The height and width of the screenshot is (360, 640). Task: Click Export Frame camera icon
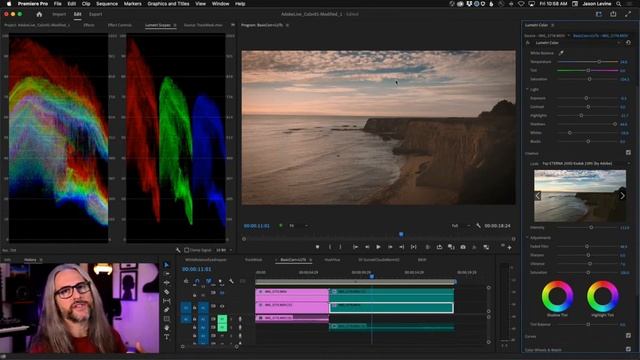(463, 247)
